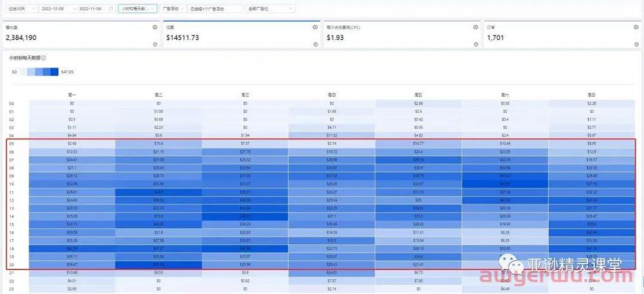Viewport: 644px width, 294px height.
Task: Click the $1.94 cell in 周三 hour 04
Action: [x=245, y=135]
